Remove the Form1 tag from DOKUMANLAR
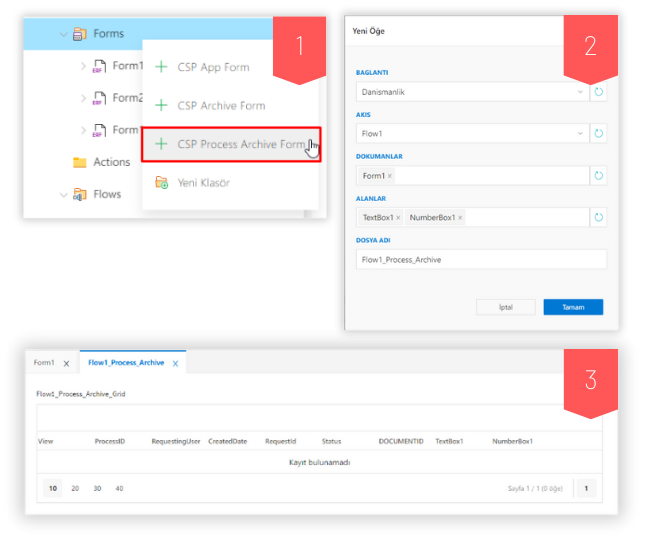The image size is (647, 535). pyautogui.click(x=390, y=176)
